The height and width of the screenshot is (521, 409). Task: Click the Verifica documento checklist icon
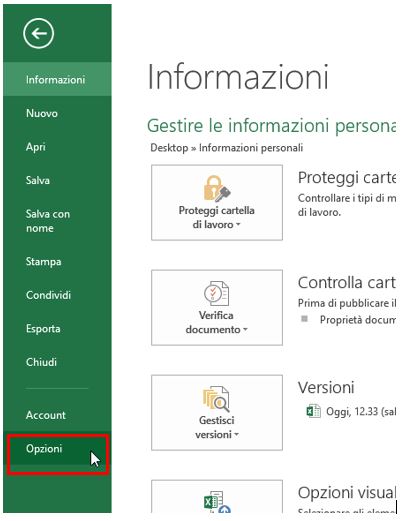tap(216, 293)
